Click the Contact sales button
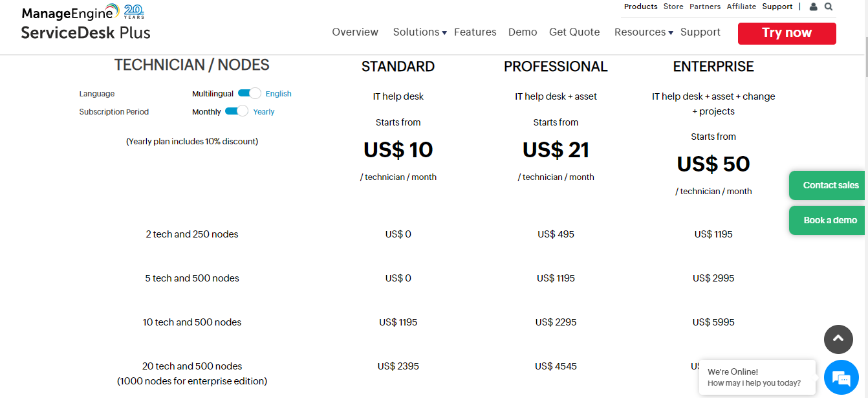Screen dimensions: 868x398 [x=829, y=185]
